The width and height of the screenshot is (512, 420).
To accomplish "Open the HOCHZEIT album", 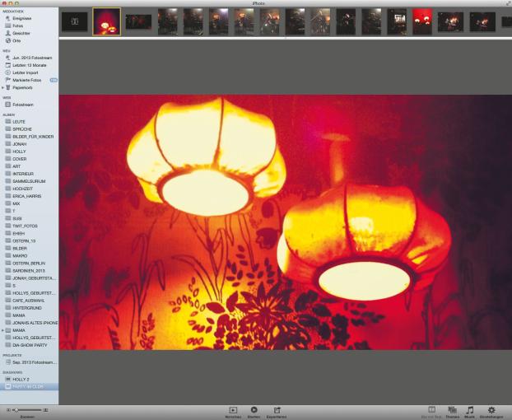I will coord(23,188).
